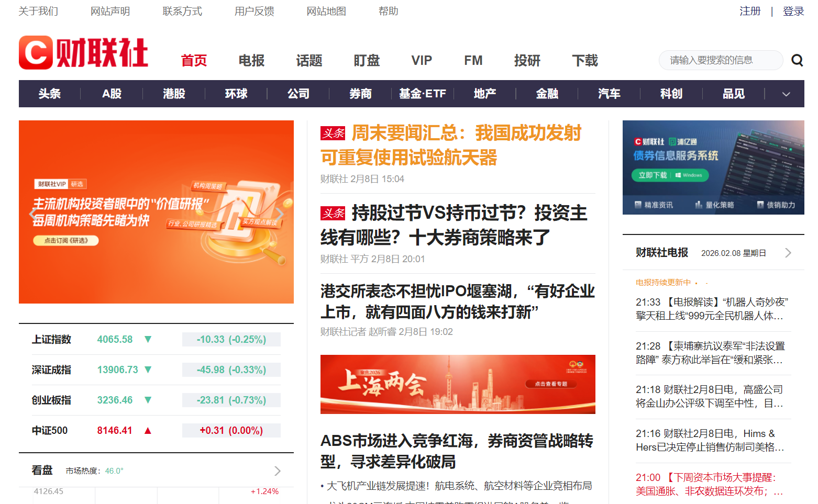
Task: Click the 量化策略 icon on banner
Action: point(699,205)
